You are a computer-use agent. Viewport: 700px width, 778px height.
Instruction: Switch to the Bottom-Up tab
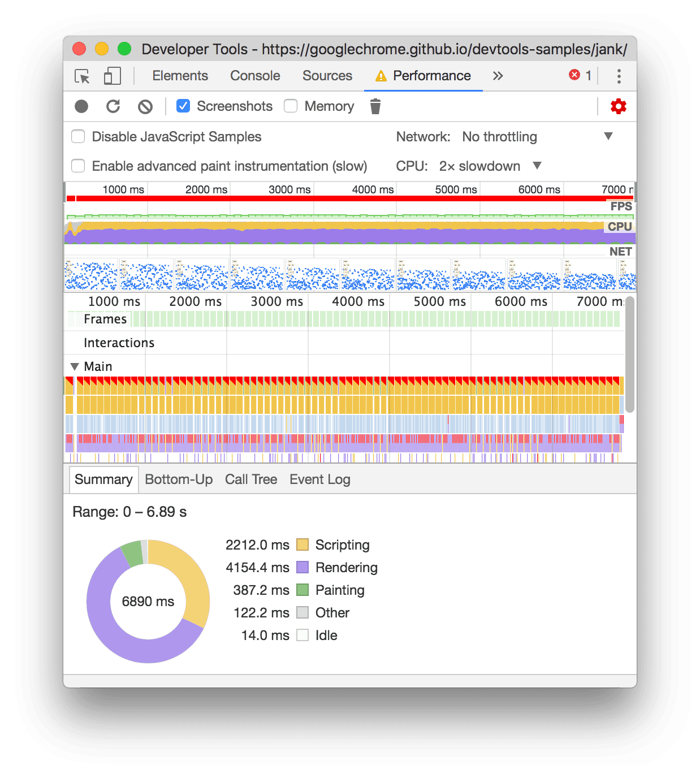pos(179,479)
